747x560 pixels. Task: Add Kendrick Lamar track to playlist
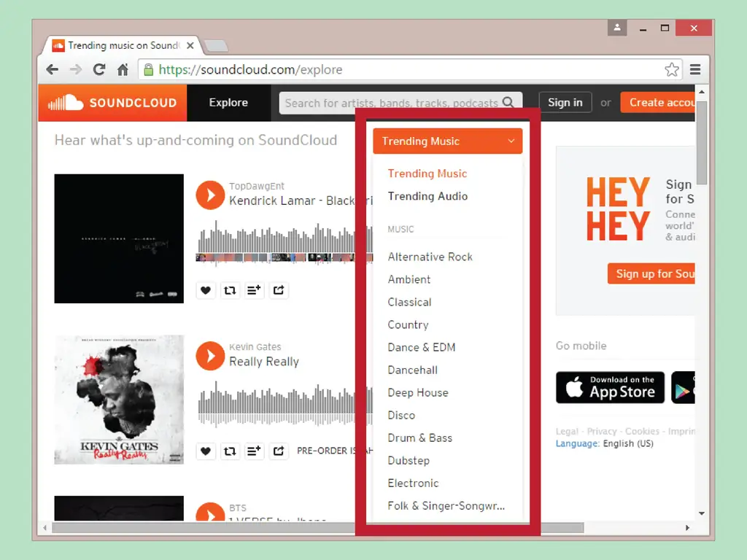(x=254, y=290)
